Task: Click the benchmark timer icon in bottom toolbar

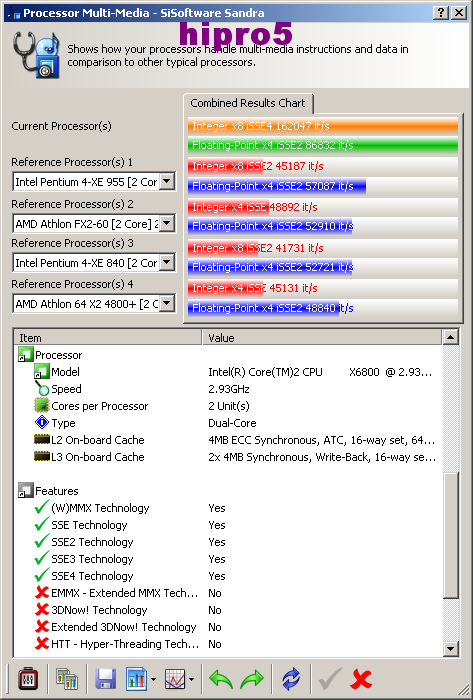Action: pyautogui.click(x=28, y=679)
